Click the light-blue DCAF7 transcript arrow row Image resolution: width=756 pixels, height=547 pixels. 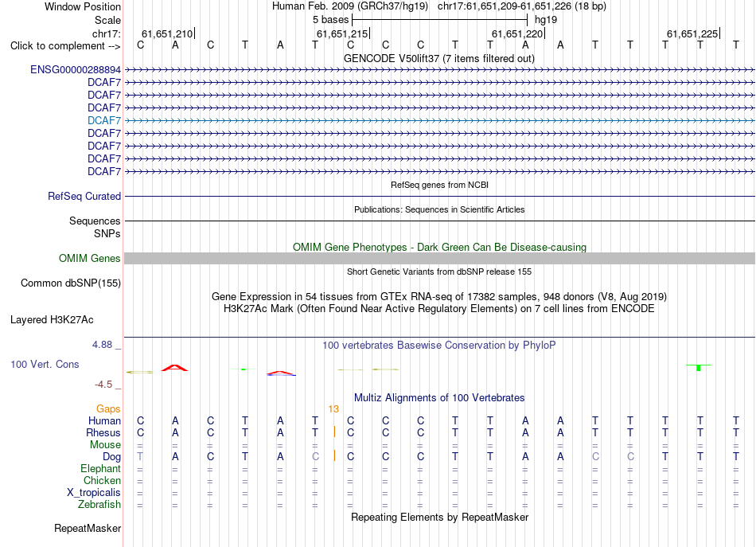(439, 120)
